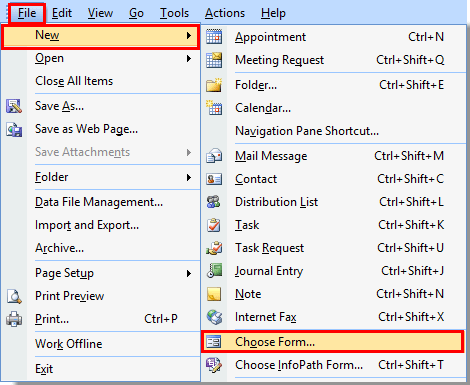Click the Choose InfoPath Form icon

pos(214,365)
